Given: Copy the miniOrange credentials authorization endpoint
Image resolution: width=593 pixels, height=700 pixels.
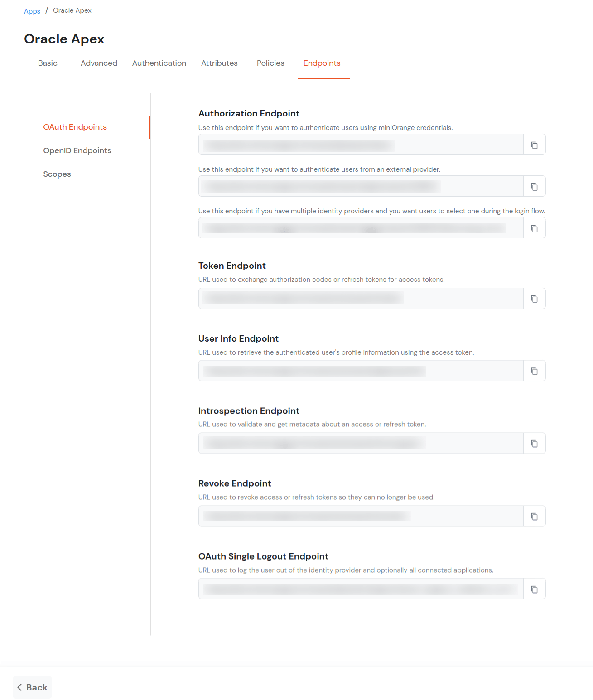Looking at the screenshot, I should (x=534, y=145).
